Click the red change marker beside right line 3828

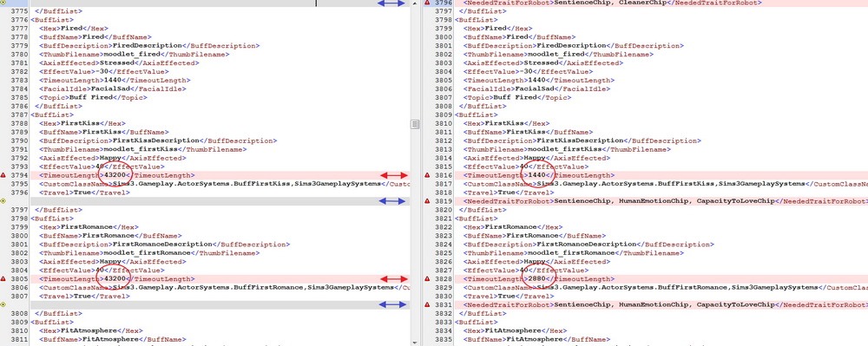(427, 279)
